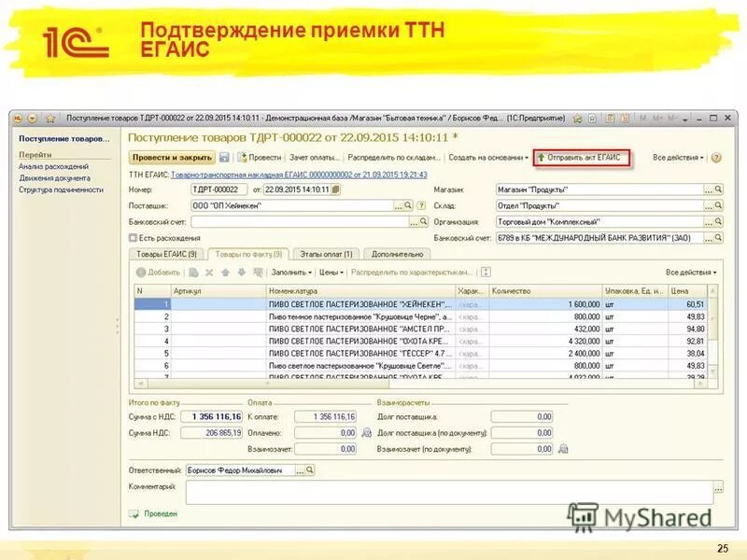Click the magnifier icon in the Ответственный field

click(310, 470)
